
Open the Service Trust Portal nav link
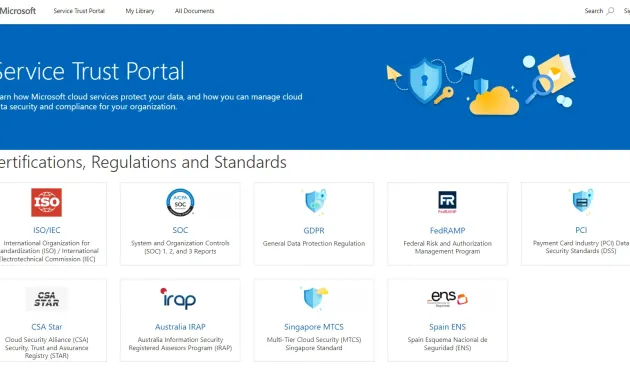point(79,11)
